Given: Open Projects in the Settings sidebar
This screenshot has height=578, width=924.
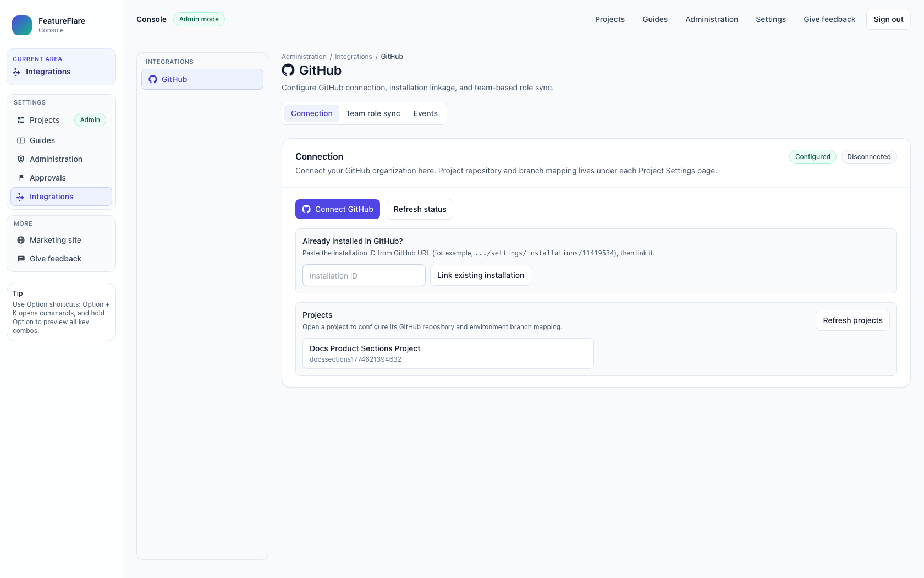Looking at the screenshot, I should pos(61,120).
